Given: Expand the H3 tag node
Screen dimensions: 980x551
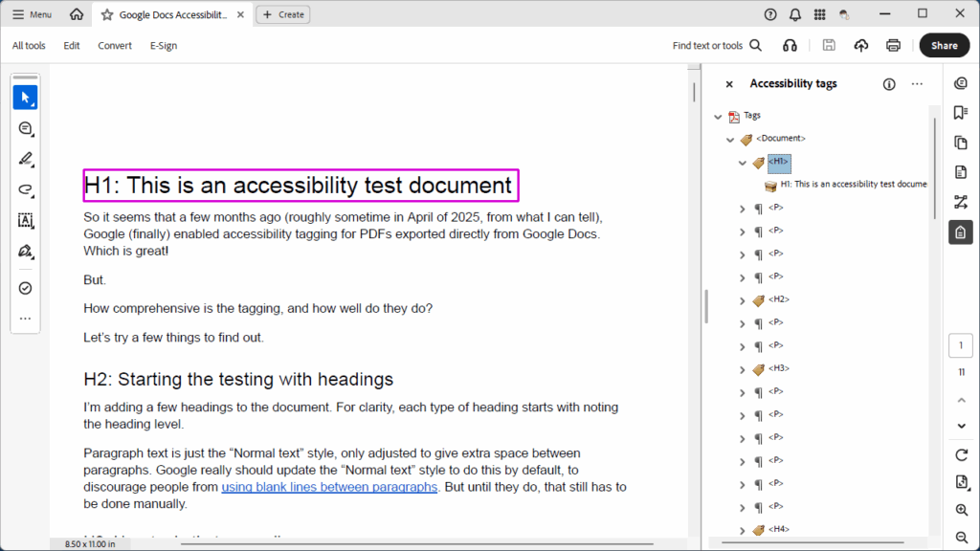Looking at the screenshot, I should coord(743,370).
